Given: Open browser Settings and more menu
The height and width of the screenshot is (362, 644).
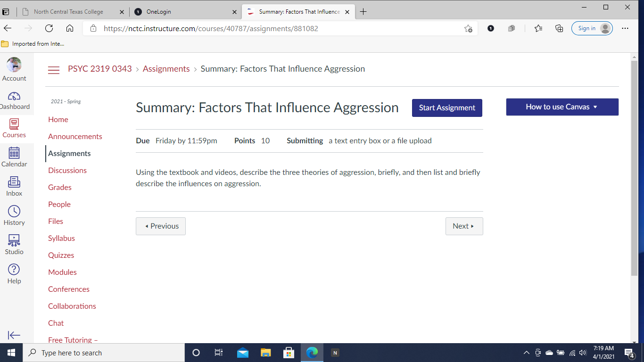Looking at the screenshot, I should pyautogui.click(x=625, y=28).
